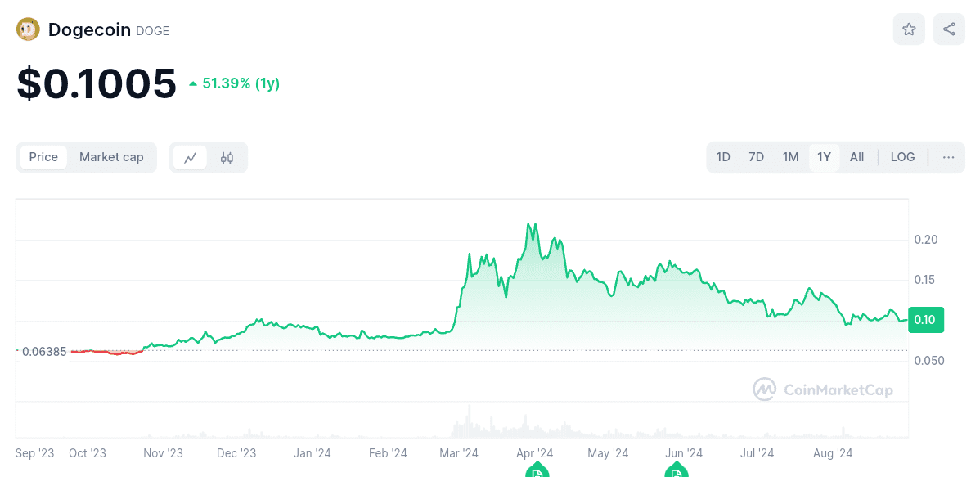Viewport: 980px width, 477px height.
Task: Click the Dogecoin coin logo
Action: point(29,29)
